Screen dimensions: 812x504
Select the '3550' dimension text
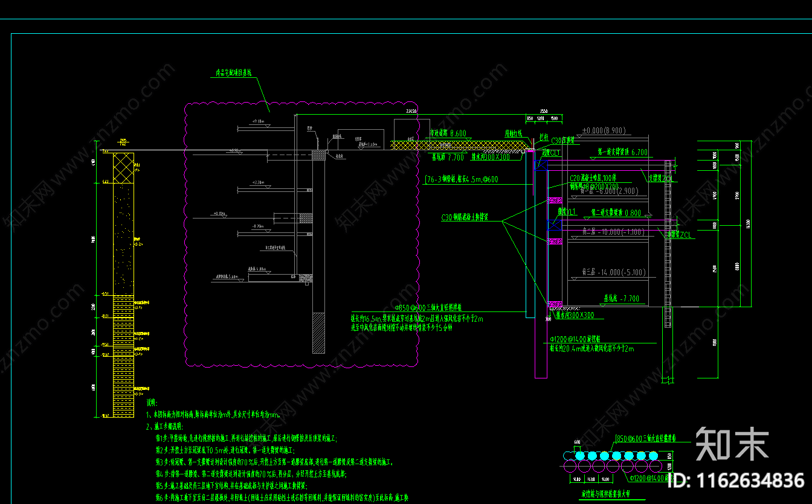(543, 111)
